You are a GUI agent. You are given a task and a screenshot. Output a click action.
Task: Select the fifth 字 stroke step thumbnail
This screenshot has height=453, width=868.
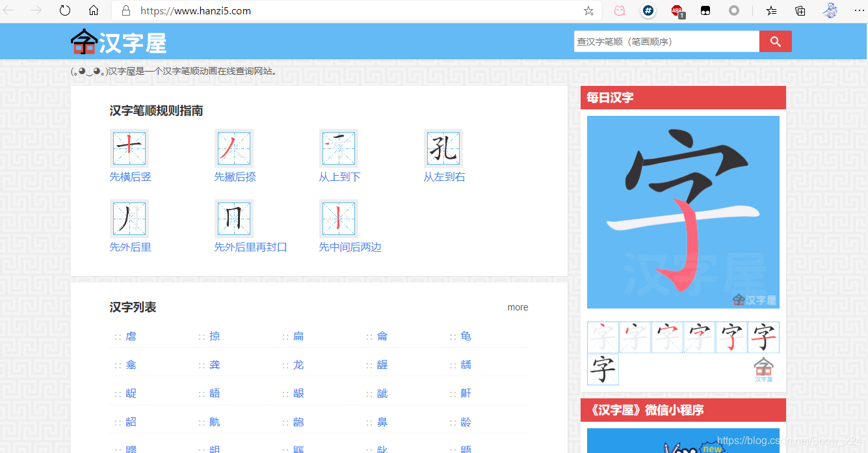coord(731,337)
